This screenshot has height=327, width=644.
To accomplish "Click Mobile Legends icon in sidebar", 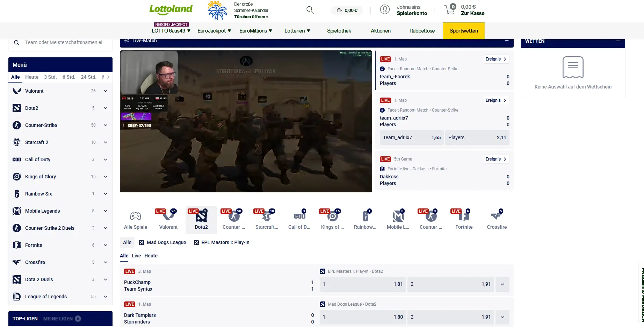I will tap(17, 211).
